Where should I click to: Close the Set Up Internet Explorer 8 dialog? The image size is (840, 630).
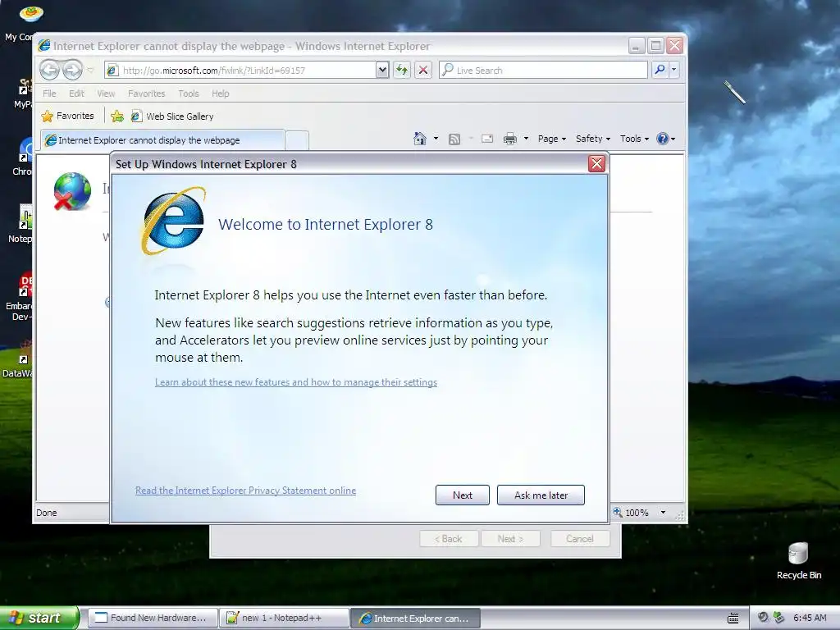[x=596, y=163]
